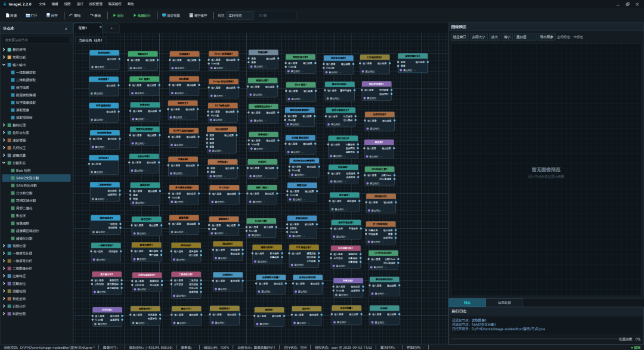Close the 节点库 node library panel
Screen dimensions: 644x350
(x=66, y=29)
